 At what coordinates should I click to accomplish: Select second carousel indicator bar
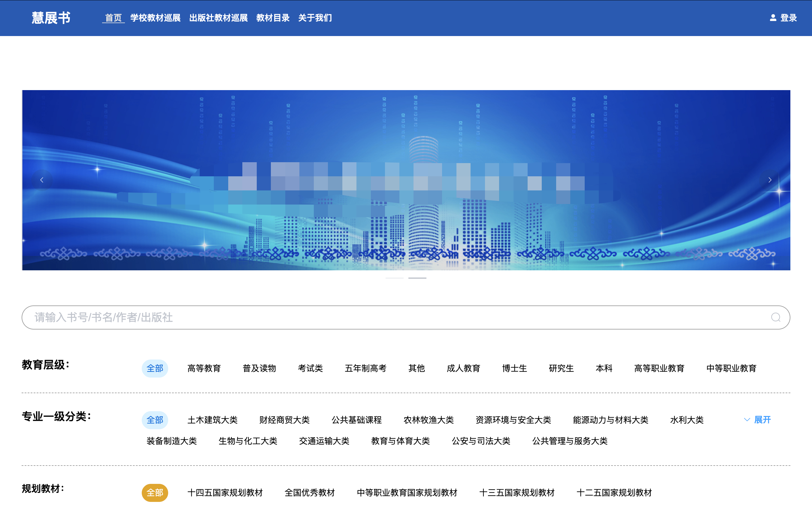pyautogui.click(x=417, y=278)
